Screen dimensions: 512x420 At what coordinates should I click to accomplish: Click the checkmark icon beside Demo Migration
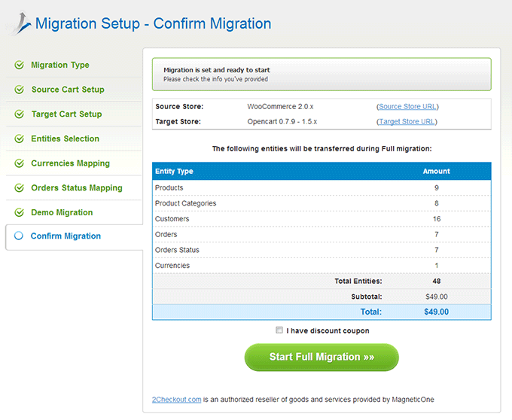coord(20,212)
